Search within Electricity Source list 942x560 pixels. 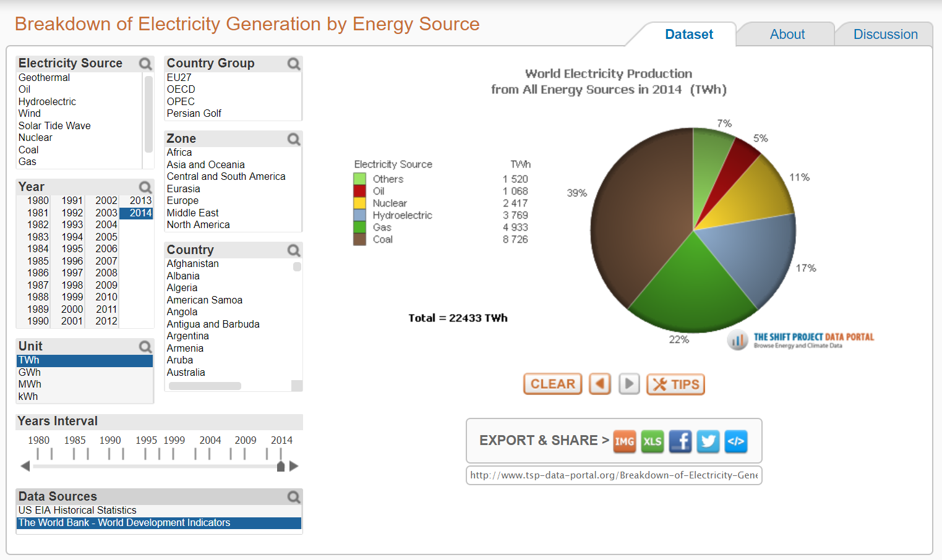(x=145, y=64)
